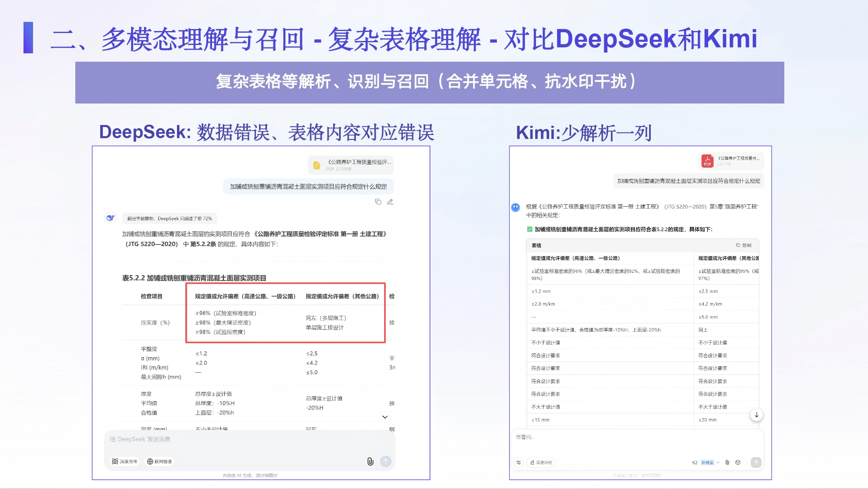
Task: Click Kimi PDF file attachment icon
Action: [x=707, y=161]
